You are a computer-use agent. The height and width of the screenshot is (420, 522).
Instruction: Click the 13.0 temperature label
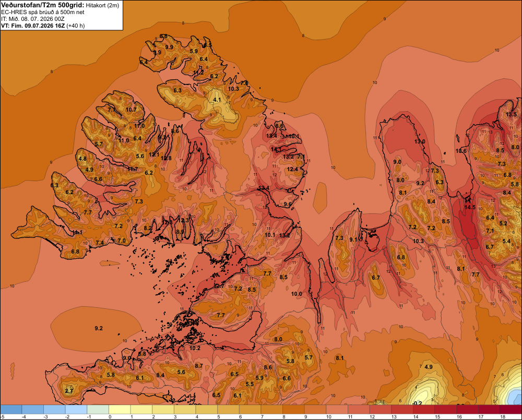click(420, 141)
